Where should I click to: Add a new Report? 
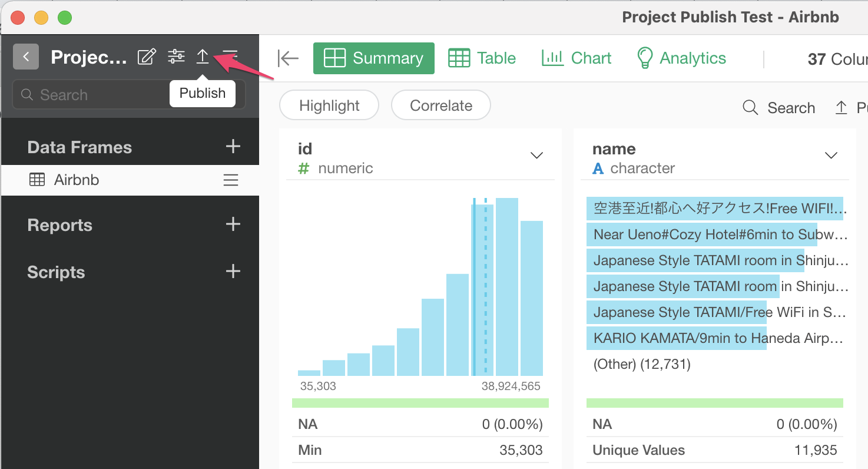233,224
